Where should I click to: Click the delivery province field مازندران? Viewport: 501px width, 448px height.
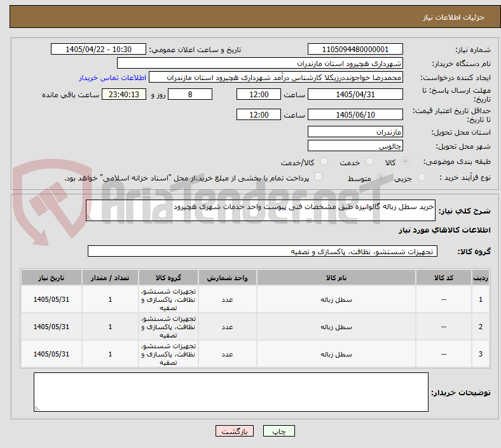[355, 132]
